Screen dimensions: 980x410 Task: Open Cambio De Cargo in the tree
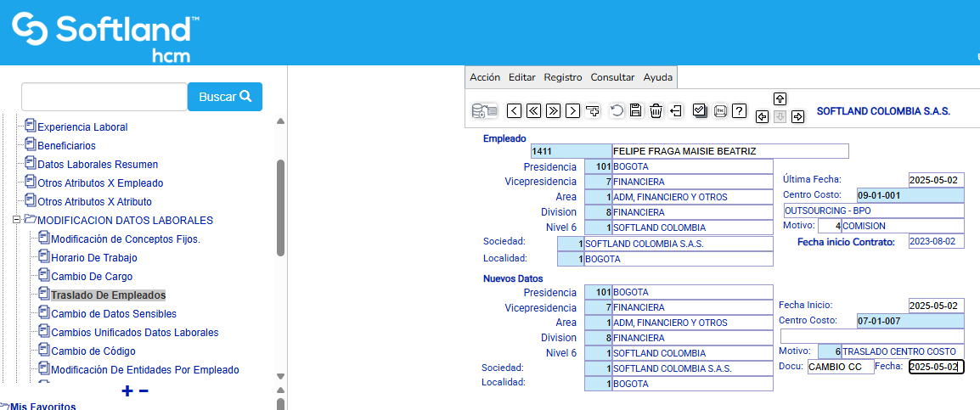[x=92, y=276]
